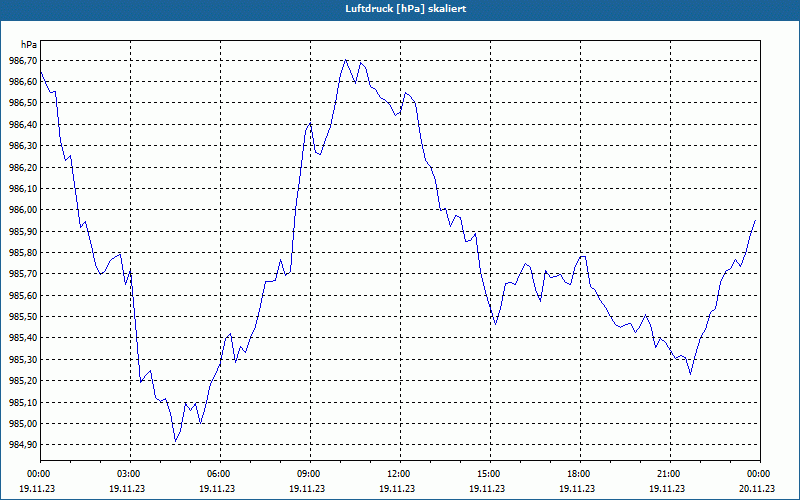800x500 pixels.
Task: Click the pressure minimum point near 04:30
Action: point(175,441)
